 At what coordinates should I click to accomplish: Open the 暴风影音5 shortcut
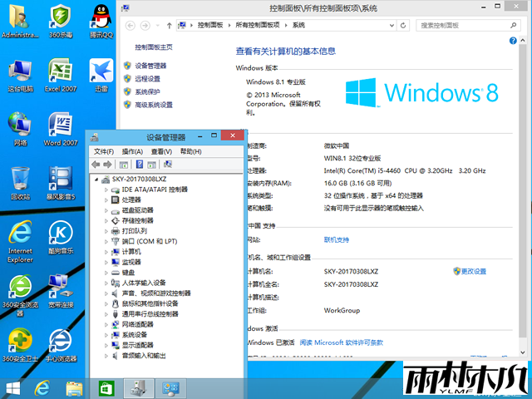click(x=61, y=183)
